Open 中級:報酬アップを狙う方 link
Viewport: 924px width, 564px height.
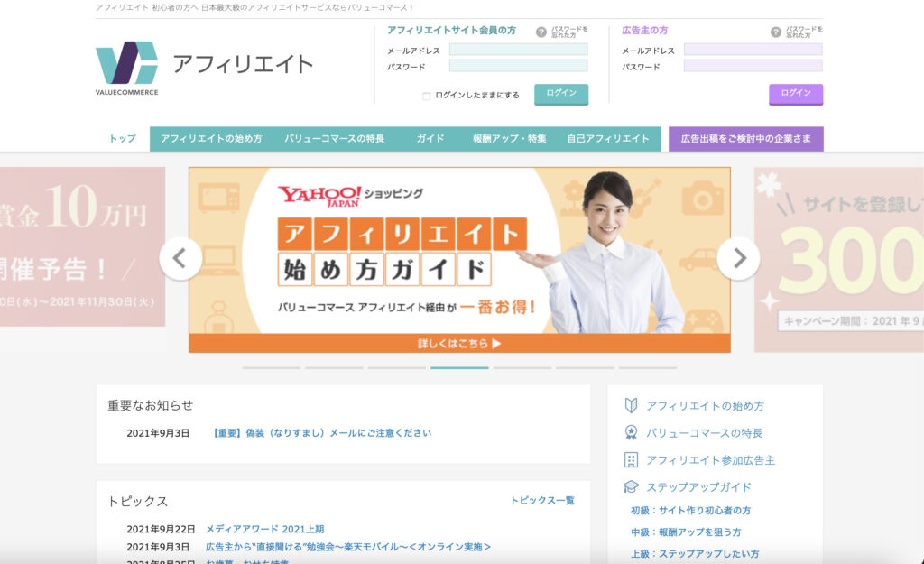coord(686,532)
